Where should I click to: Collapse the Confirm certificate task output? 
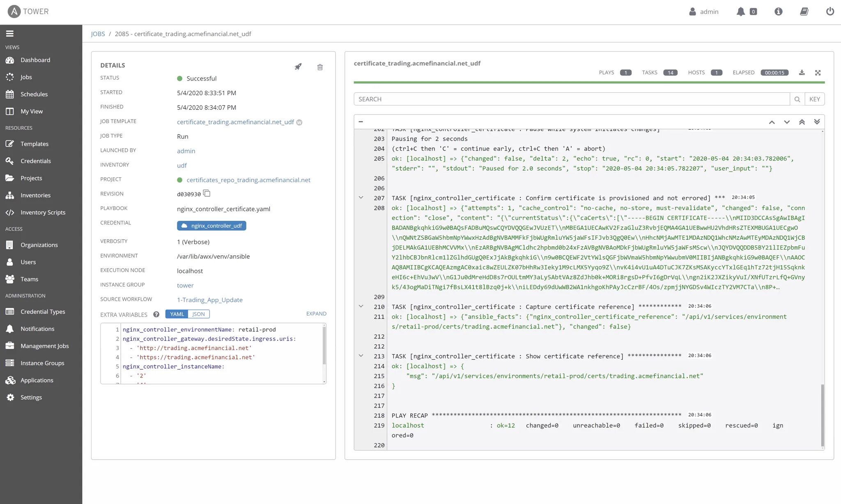click(361, 197)
